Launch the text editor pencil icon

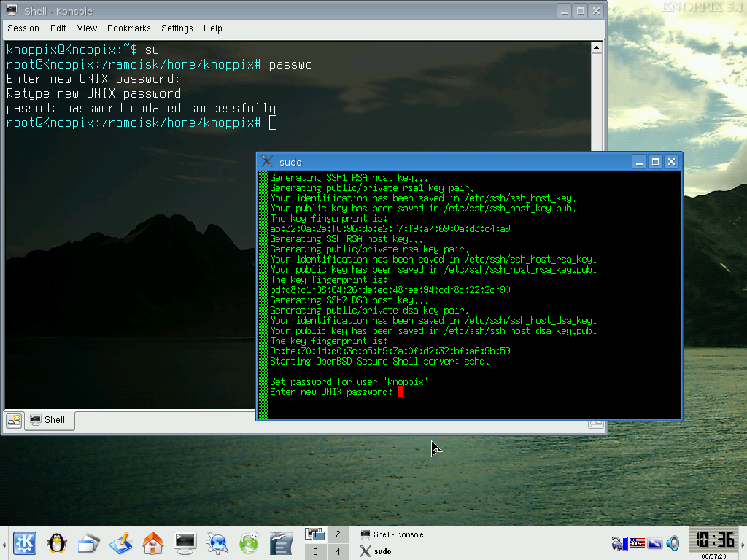pos(120,542)
